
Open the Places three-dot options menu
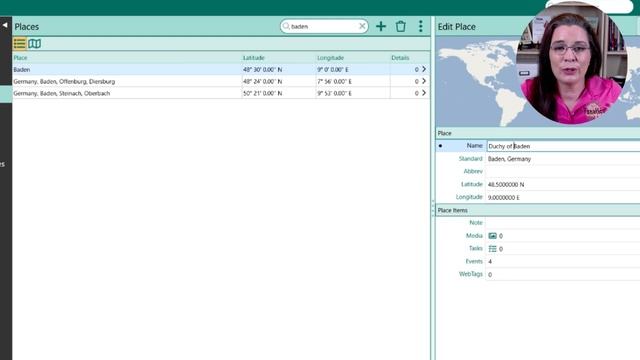pos(420,26)
